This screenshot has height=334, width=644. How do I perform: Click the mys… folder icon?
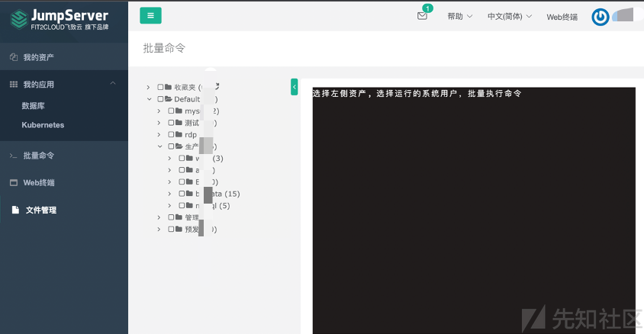coord(179,111)
